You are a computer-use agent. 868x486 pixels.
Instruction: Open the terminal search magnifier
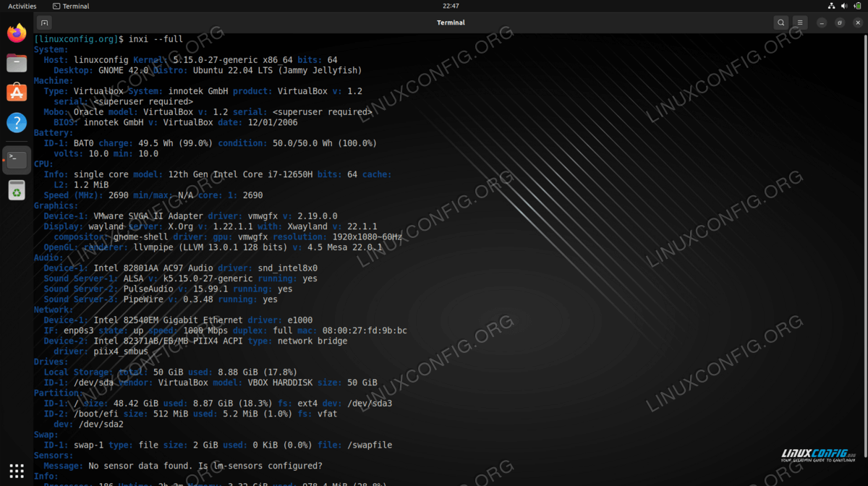[x=780, y=22]
